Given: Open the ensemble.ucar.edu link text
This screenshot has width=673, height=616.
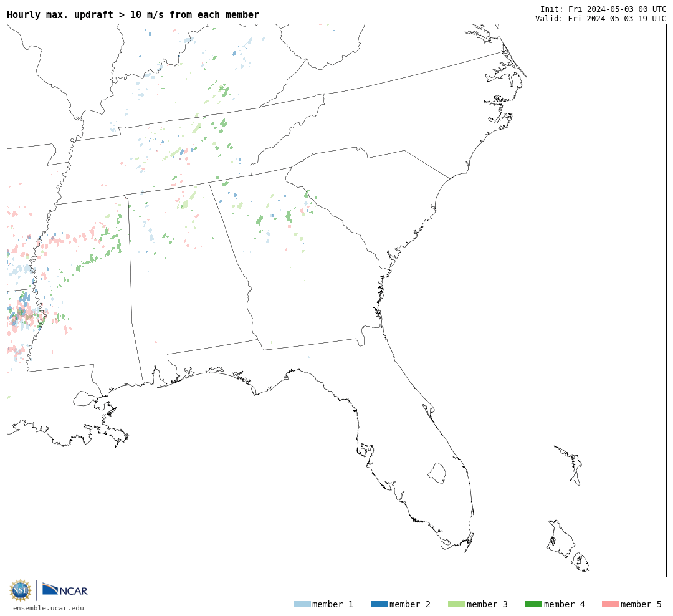Looking at the screenshot, I should [49, 608].
